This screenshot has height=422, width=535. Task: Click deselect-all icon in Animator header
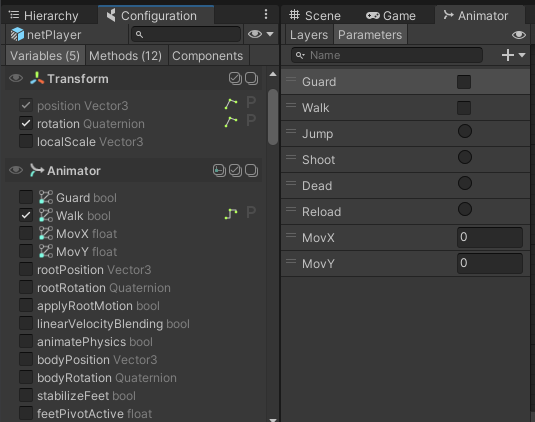251,170
